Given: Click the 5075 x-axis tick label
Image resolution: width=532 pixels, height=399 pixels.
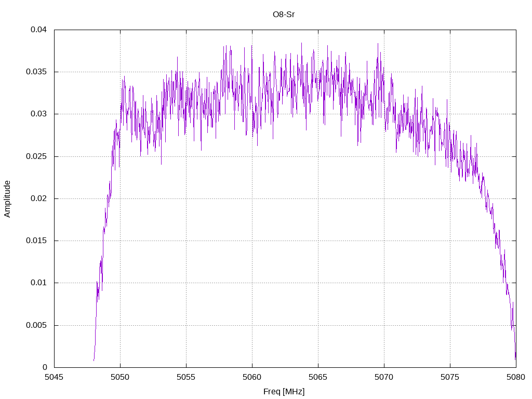Looking at the screenshot, I should 450,377.
